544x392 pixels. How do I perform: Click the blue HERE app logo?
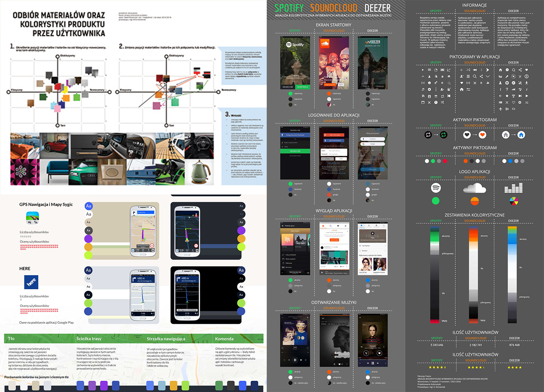pyautogui.click(x=31, y=282)
